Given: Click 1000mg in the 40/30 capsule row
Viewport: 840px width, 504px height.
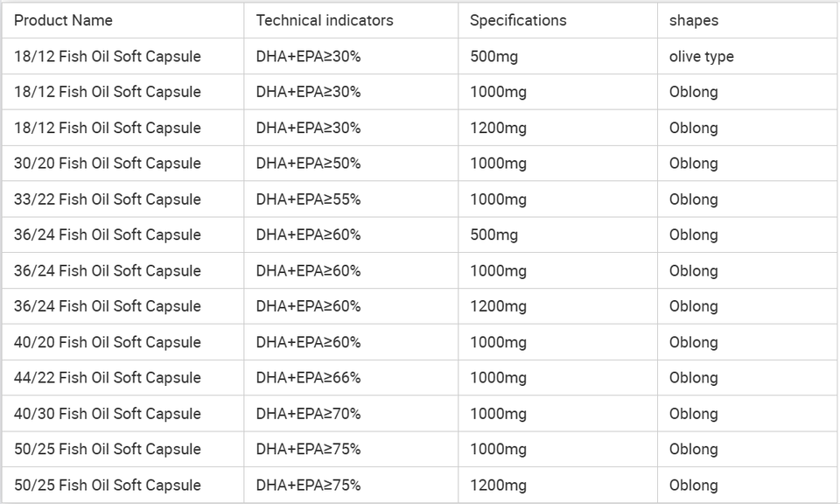Looking at the screenshot, I should tap(499, 414).
